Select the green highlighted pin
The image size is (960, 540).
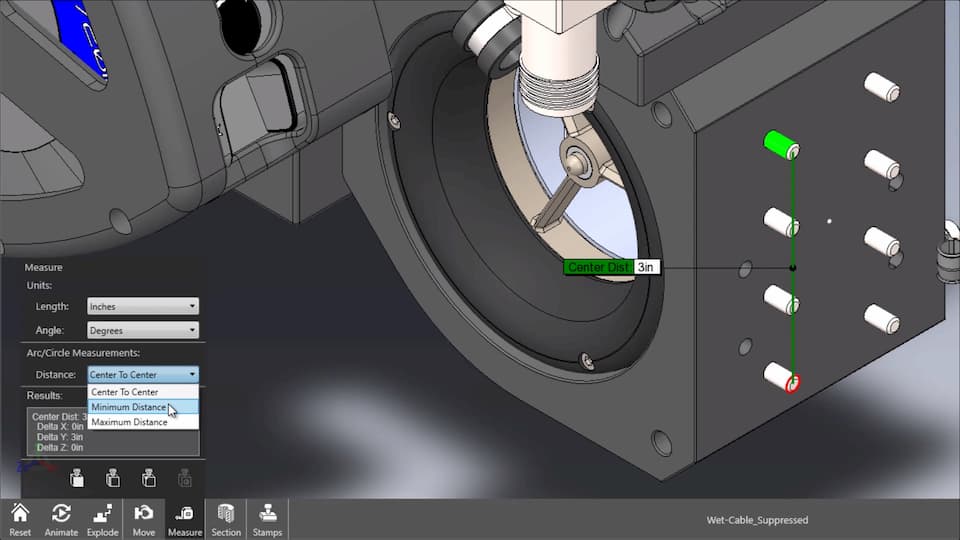777,143
